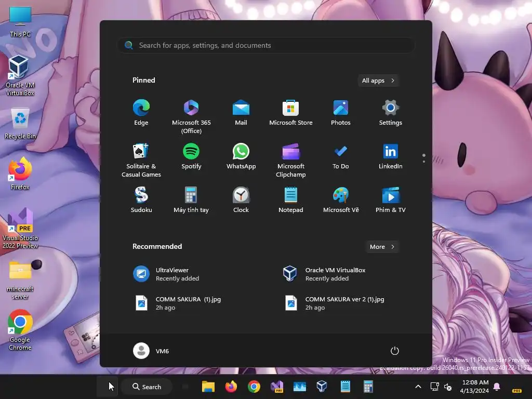The image size is (532, 399).
Task: Open Settings from pinned apps
Action: (x=391, y=113)
